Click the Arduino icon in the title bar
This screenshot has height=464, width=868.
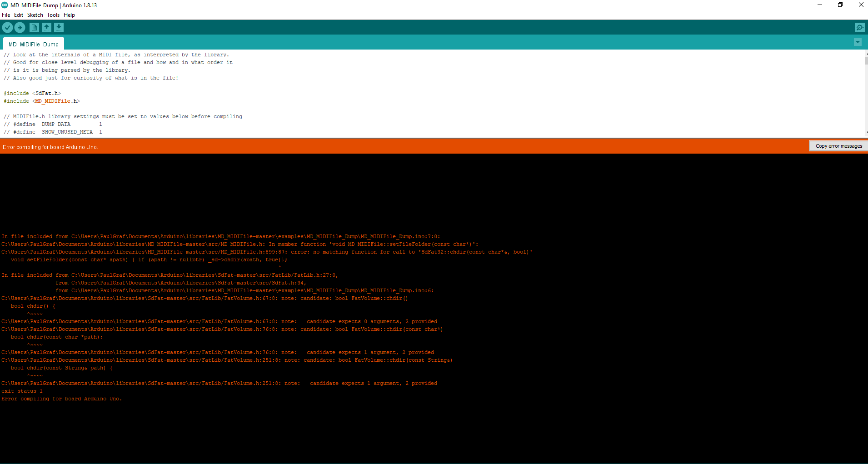tap(4, 5)
